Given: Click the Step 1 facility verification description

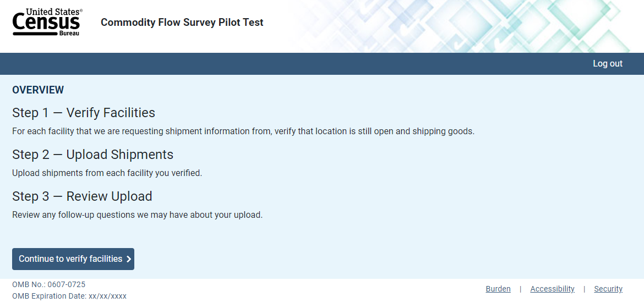Looking at the screenshot, I should click(x=243, y=131).
